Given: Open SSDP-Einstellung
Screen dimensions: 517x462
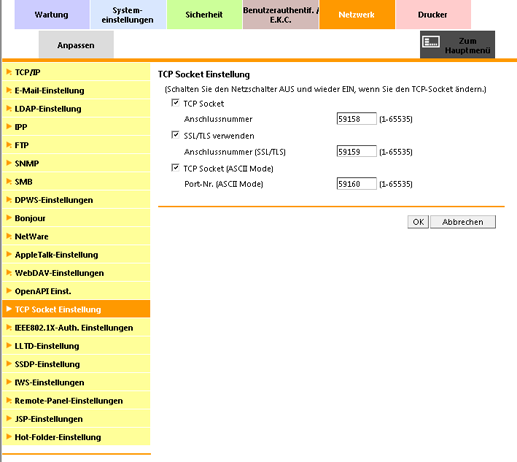Looking at the screenshot, I should 76,364.
